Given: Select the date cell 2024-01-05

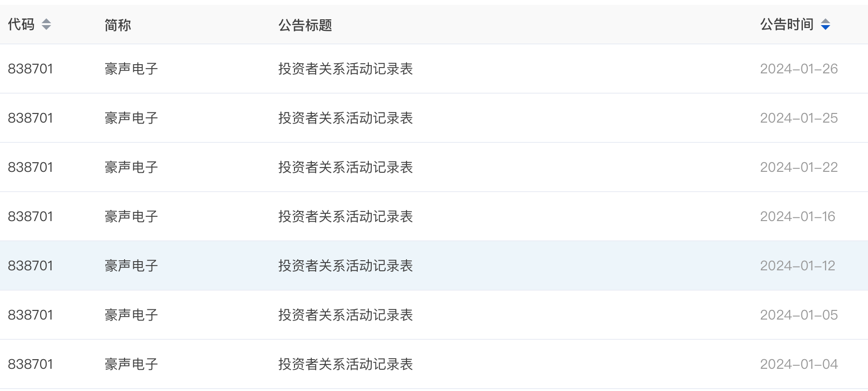Looking at the screenshot, I should click(x=799, y=315).
